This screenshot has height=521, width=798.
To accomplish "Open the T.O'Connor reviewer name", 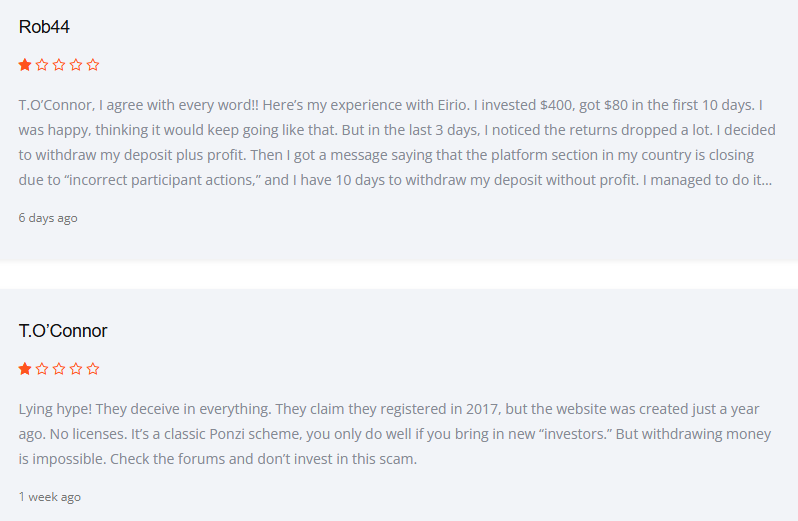I will [63, 331].
